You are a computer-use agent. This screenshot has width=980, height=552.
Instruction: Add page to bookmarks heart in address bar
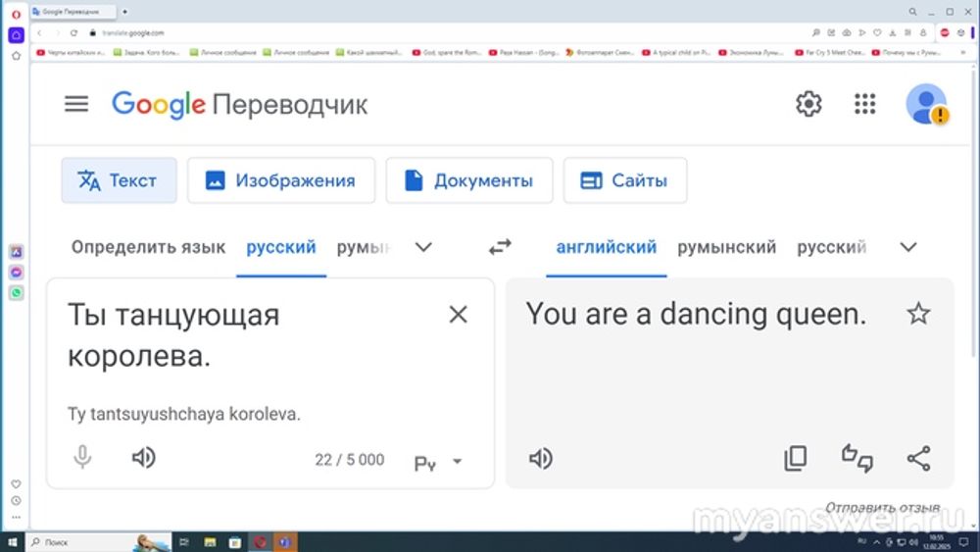pos(877,32)
